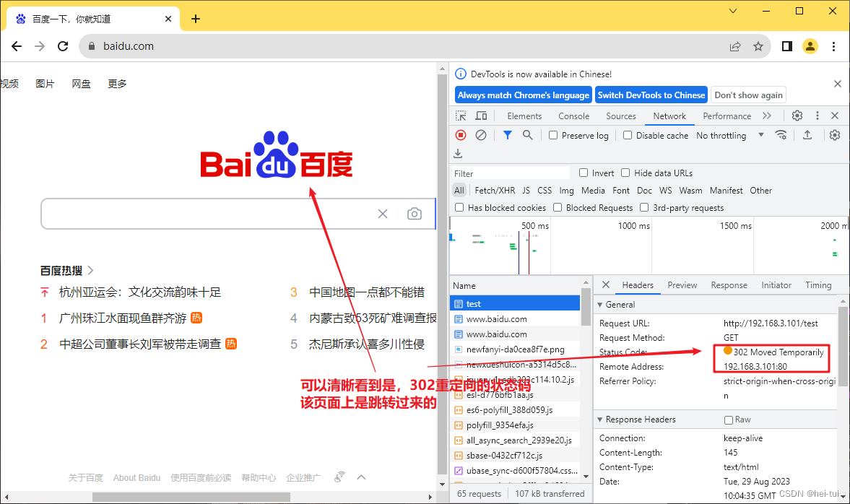Open Chrome side panel
Image resolution: width=850 pixels, height=504 pixels.
787,47
